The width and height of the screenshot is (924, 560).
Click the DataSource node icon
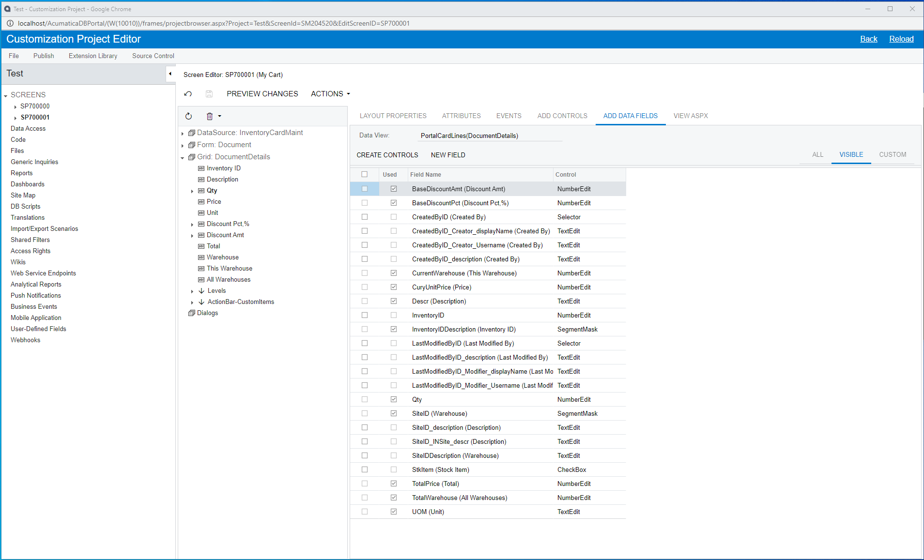click(x=192, y=133)
